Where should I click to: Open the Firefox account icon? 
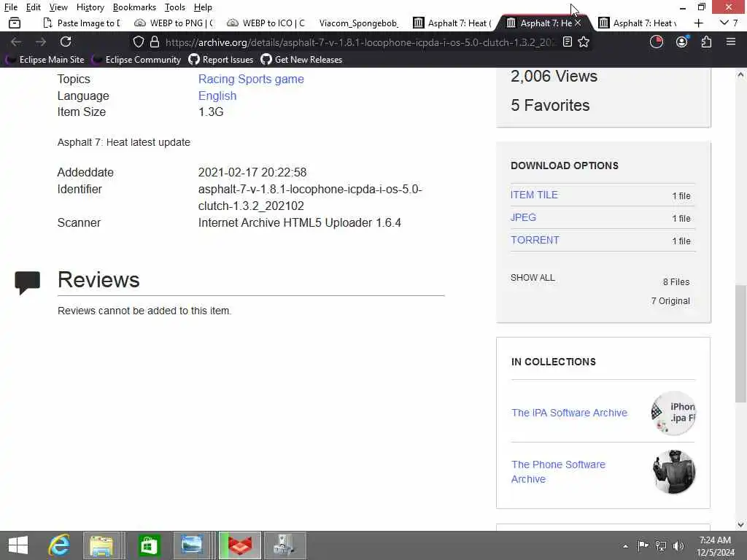[682, 42]
